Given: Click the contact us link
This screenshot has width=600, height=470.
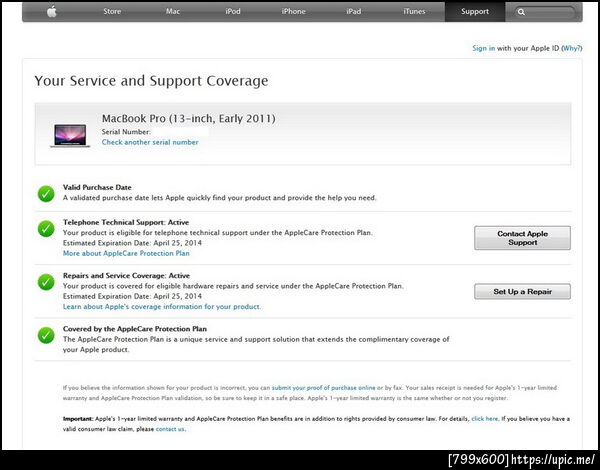Looking at the screenshot, I should [x=170, y=429].
